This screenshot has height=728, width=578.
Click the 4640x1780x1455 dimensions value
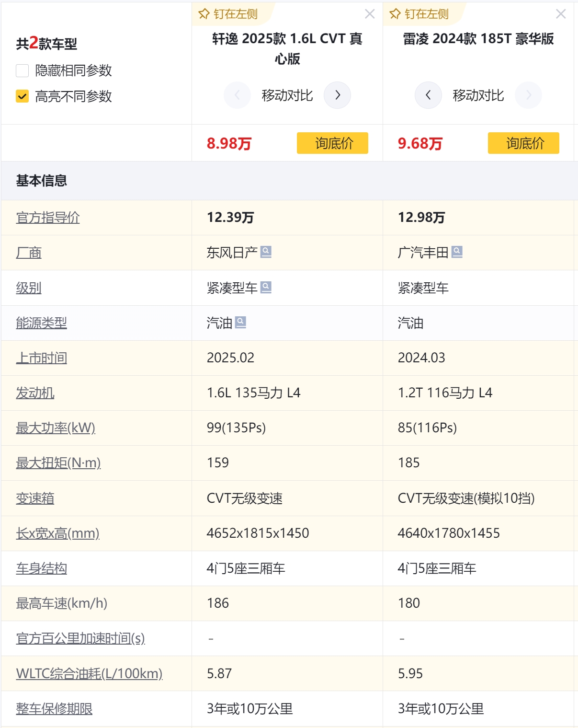click(449, 533)
